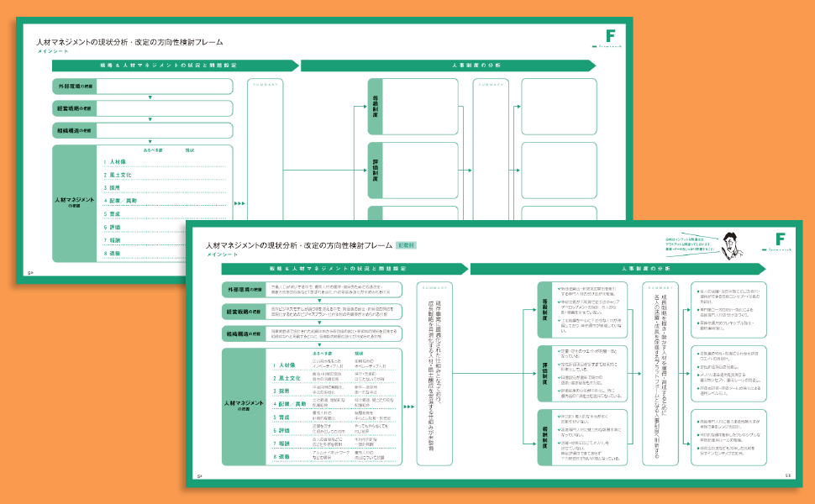
Task: Click the F framework logo on the filled example slide
Action: 777,242
